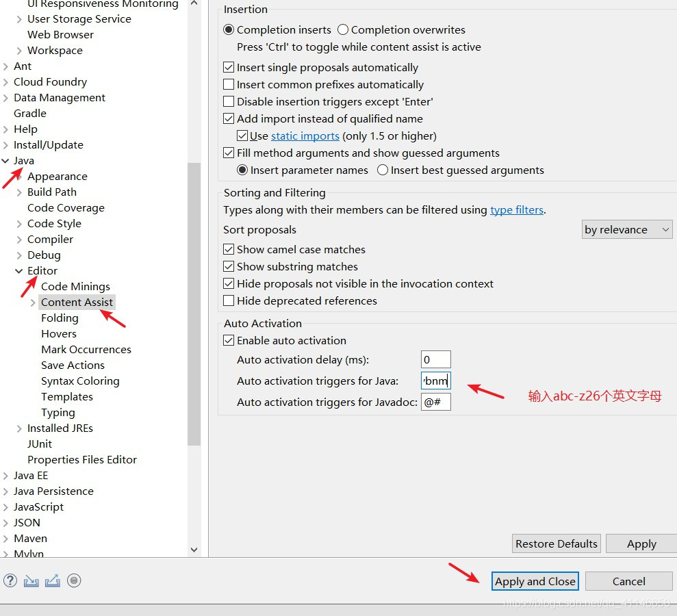
Task: Expand the Build Path node
Action: 19,192
